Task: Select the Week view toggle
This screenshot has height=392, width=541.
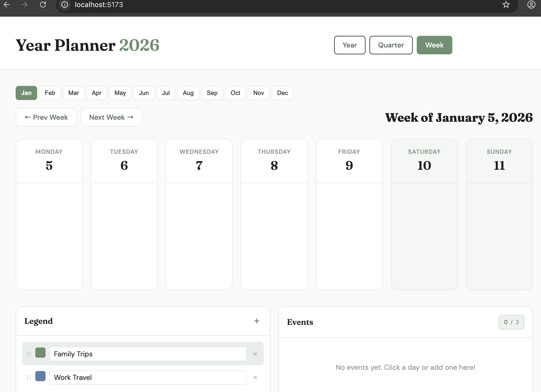Action: 434,45
